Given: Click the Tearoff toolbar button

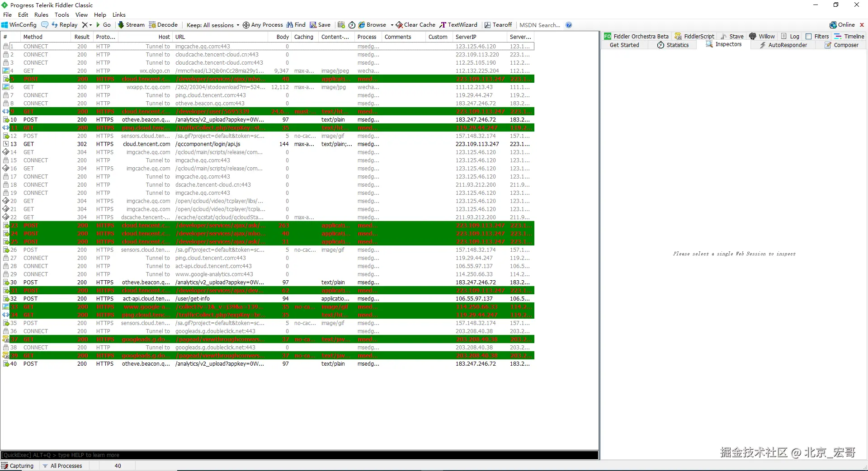Looking at the screenshot, I should click(498, 25).
